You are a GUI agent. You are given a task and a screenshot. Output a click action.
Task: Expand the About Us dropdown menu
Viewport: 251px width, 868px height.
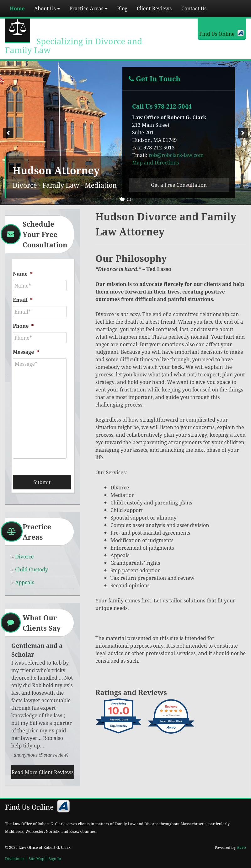tap(47, 8)
